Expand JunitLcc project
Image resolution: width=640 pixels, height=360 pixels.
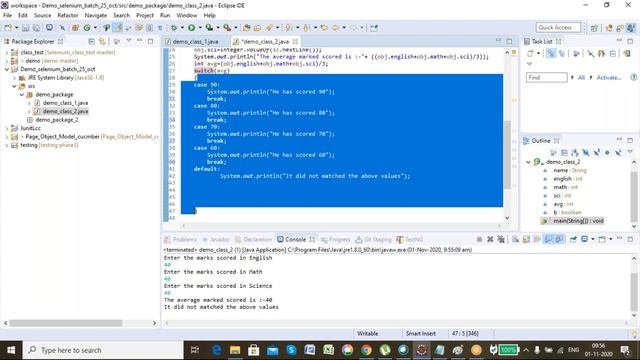[x=7, y=128]
